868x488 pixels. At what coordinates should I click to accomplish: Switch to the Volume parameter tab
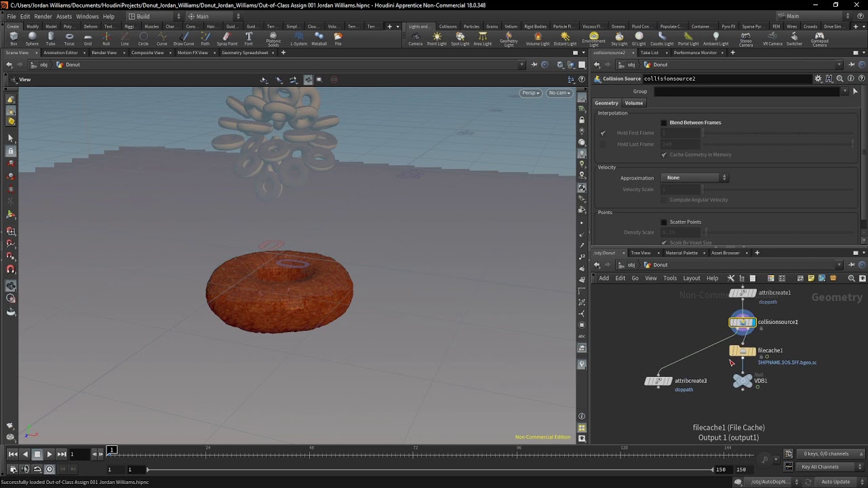[634, 103]
